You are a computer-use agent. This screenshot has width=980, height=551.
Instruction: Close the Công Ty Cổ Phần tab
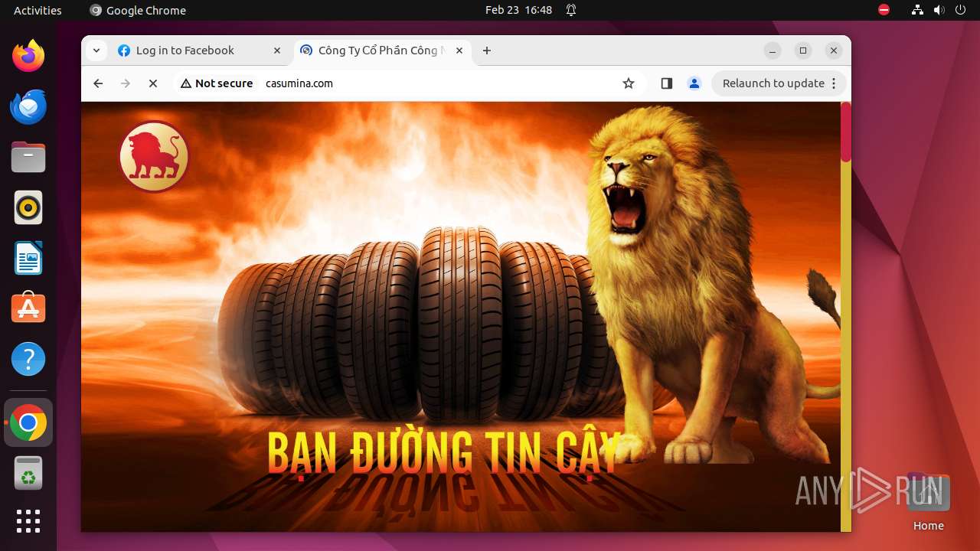[459, 51]
